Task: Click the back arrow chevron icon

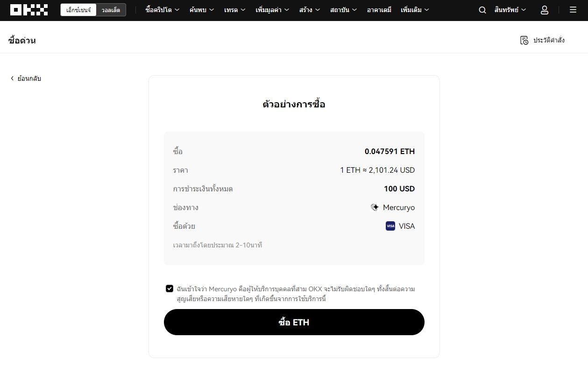Action: 12,78
